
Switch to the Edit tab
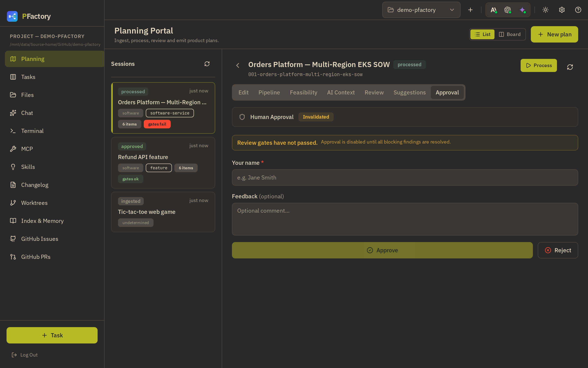243,92
